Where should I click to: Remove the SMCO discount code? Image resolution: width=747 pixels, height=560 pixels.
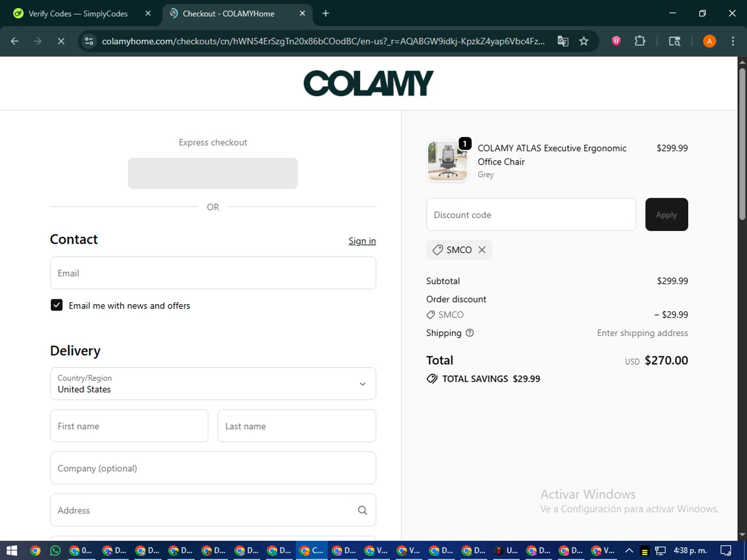[x=482, y=250]
